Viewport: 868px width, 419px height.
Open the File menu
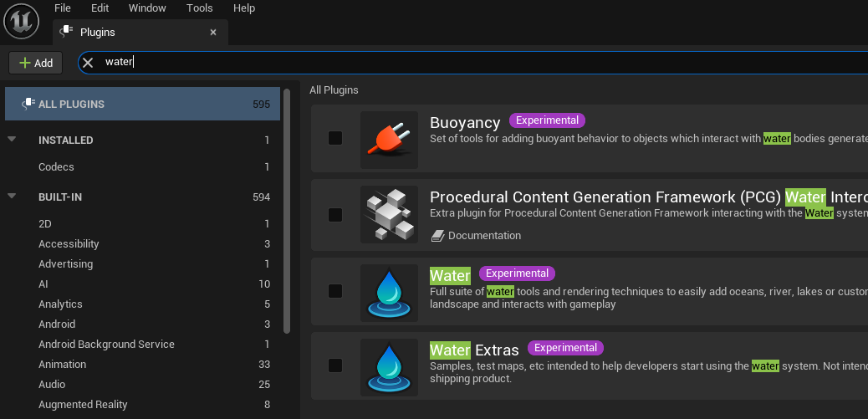point(63,8)
